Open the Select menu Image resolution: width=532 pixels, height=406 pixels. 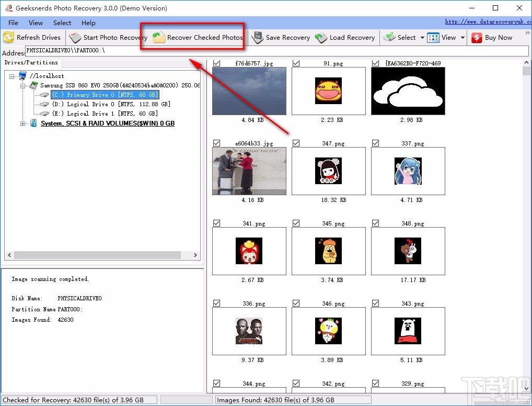pos(62,23)
